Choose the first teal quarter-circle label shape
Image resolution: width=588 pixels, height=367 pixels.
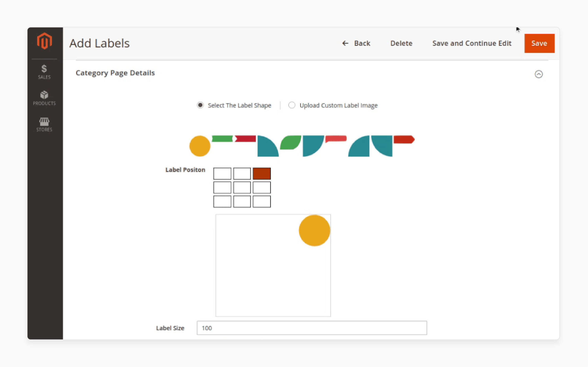click(x=268, y=146)
